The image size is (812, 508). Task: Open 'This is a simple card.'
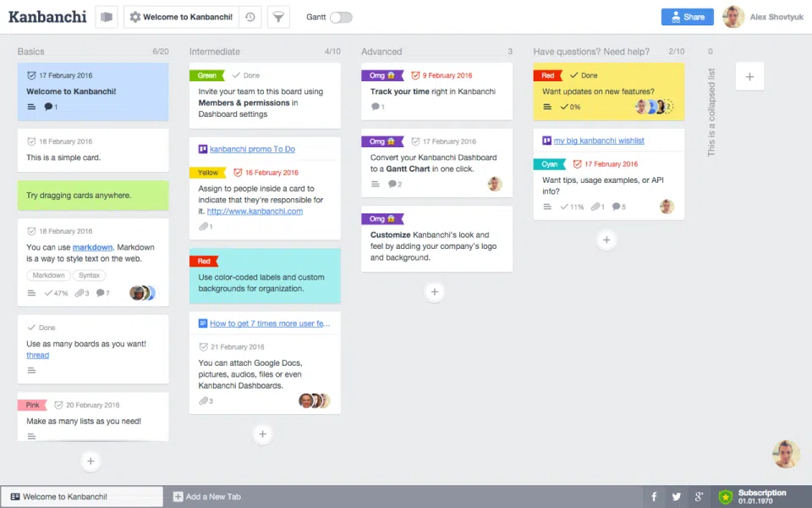93,151
